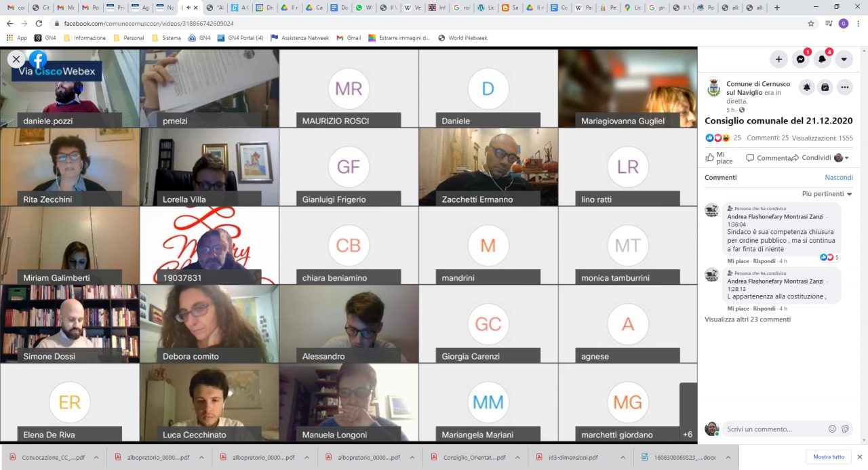868x470 pixels.
Task: Open the Gmail bookmark in bookmarks bar
Action: [349, 38]
